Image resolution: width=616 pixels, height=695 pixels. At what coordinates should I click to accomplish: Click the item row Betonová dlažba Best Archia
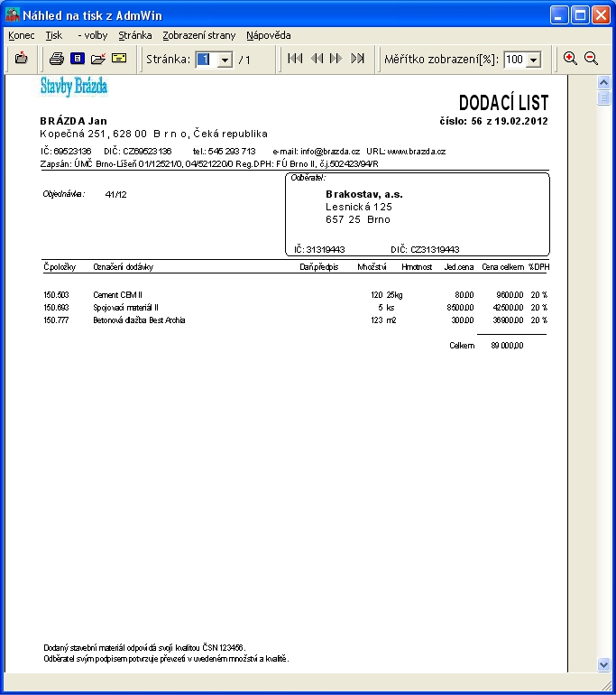pyautogui.click(x=296, y=320)
